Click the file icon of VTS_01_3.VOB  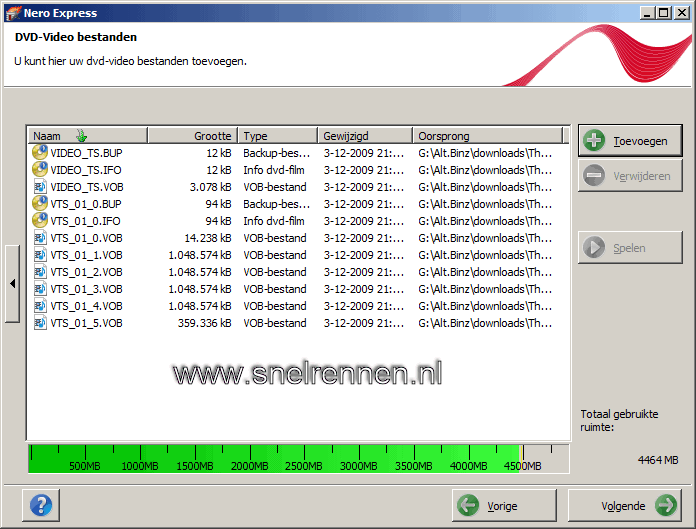point(40,289)
